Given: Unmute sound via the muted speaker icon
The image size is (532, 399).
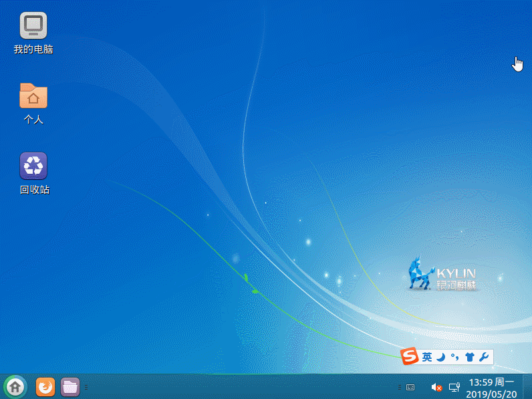Looking at the screenshot, I should tap(436, 387).
